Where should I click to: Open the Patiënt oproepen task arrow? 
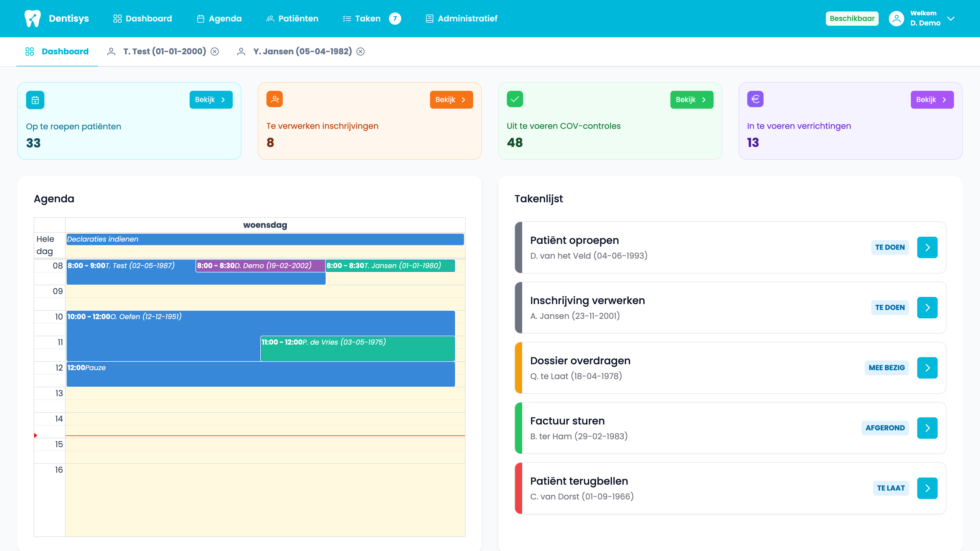927,247
